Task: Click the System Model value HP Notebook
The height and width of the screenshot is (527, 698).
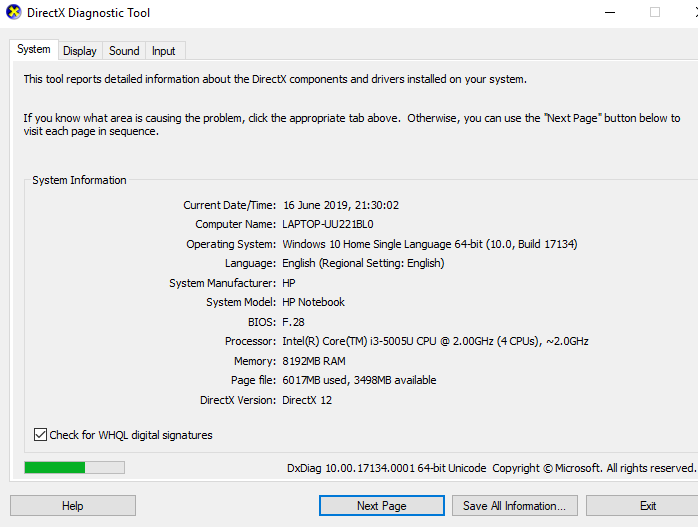Action: tap(313, 302)
